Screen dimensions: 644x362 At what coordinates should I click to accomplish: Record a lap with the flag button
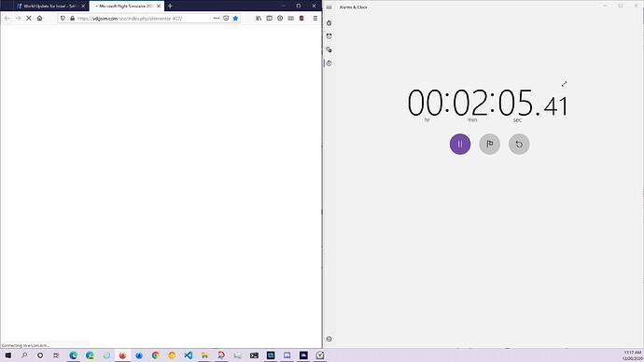(490, 144)
